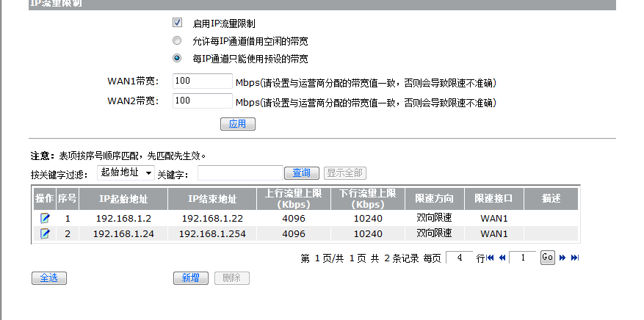Click WAN1 interface cell in row 1
Screen dimensions: 644x320
(x=494, y=219)
